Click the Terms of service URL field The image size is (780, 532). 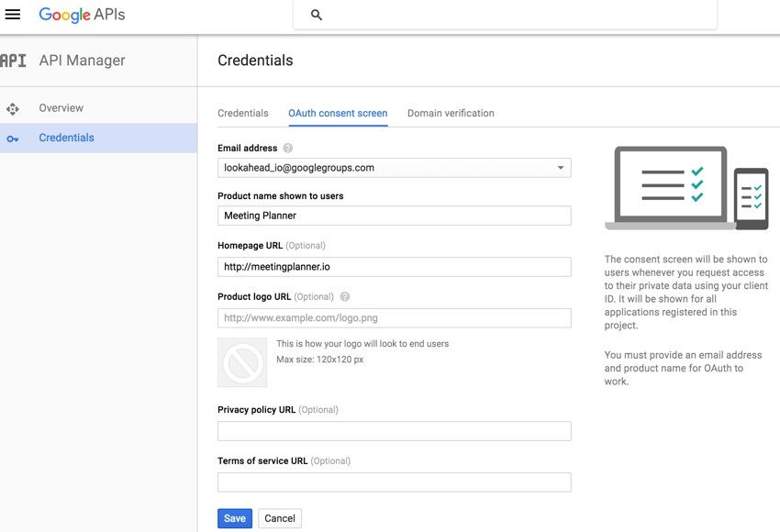click(394, 482)
